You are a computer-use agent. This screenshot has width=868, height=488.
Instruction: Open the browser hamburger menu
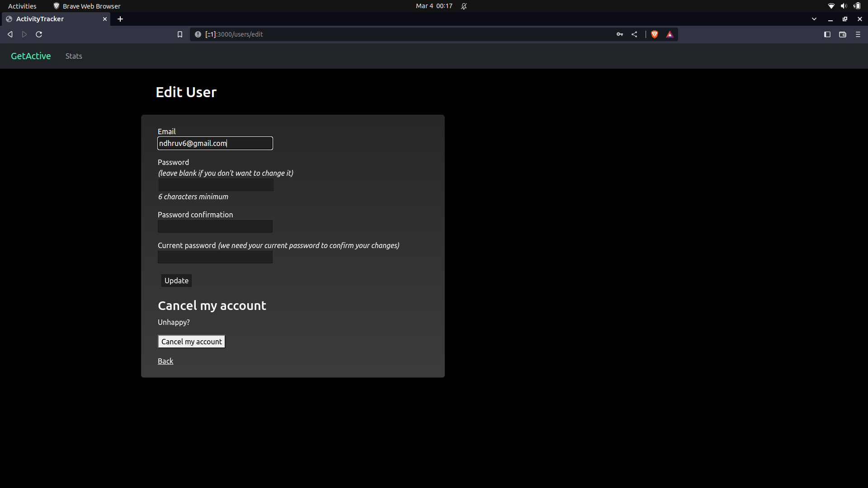858,34
